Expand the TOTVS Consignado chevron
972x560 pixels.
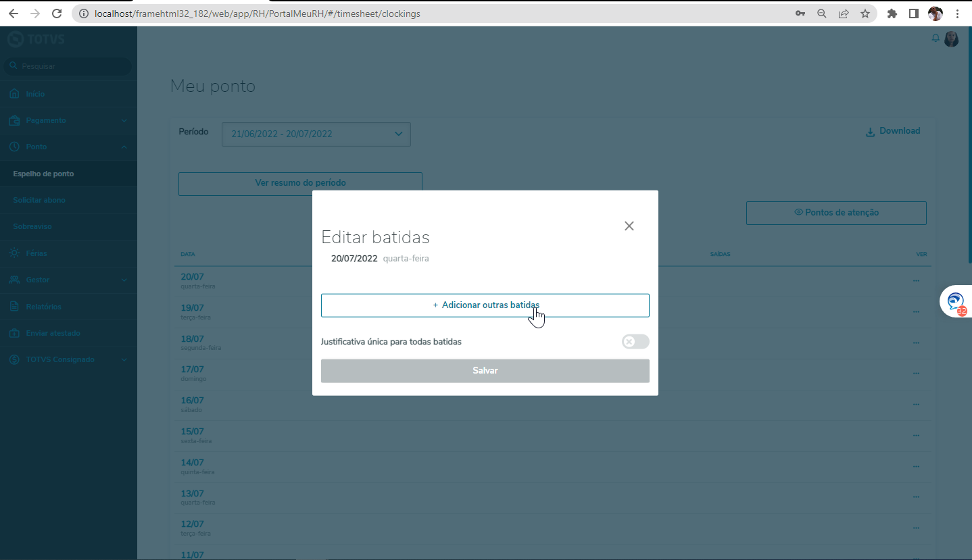click(124, 359)
